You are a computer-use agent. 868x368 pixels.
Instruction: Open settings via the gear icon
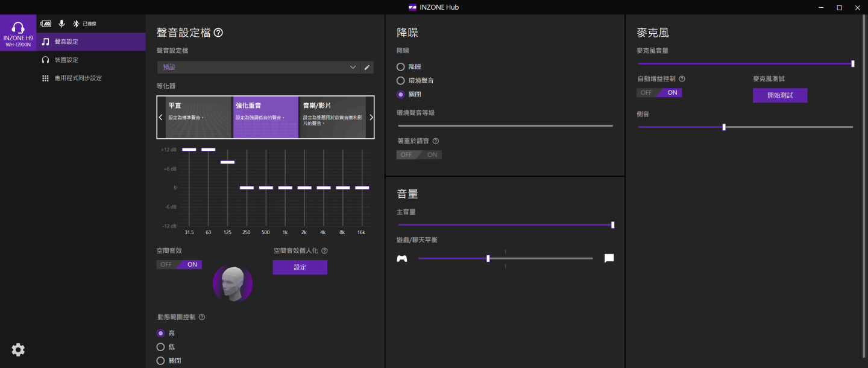[18, 349]
